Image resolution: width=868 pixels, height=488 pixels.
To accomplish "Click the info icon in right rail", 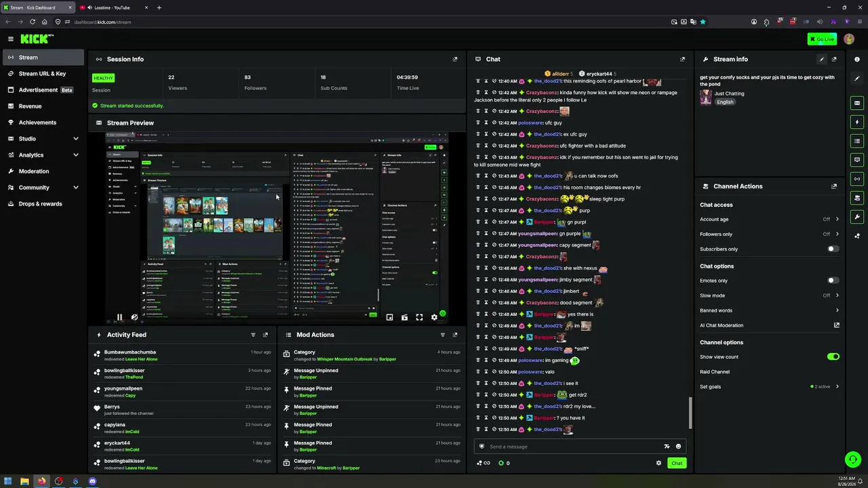I will pos(857,60).
